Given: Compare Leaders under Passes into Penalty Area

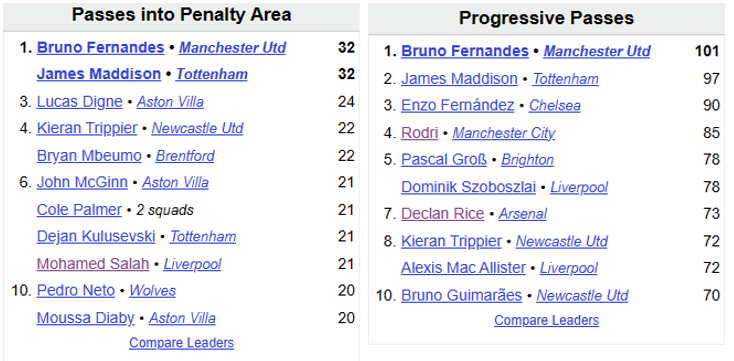Looking at the screenshot, I should (x=182, y=343).
